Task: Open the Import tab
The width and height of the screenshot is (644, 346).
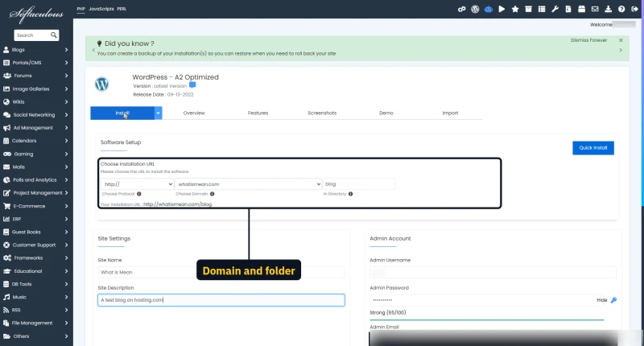Action: (x=450, y=113)
